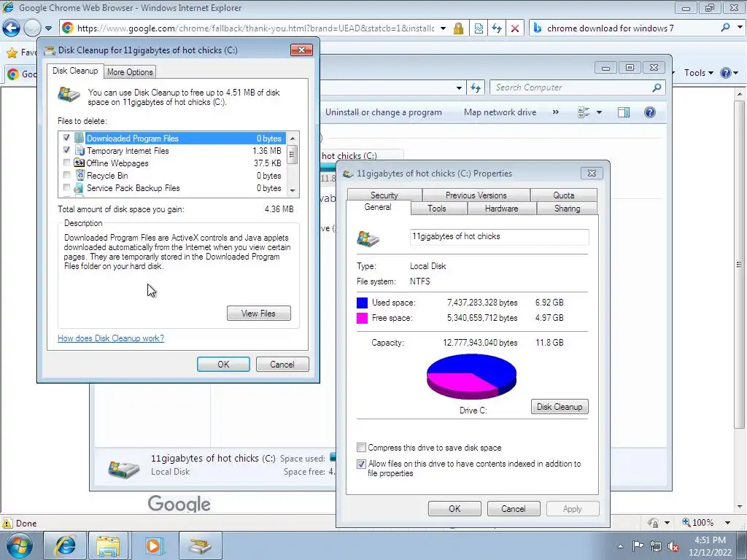Click OK in the Disk Cleanup dialog
Screen dimensions: 747x560
coord(223,365)
